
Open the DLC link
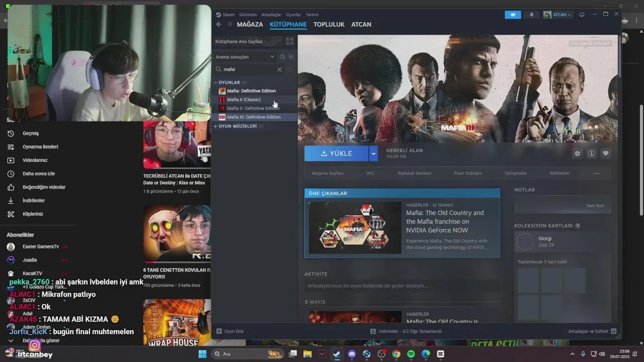[370, 173]
